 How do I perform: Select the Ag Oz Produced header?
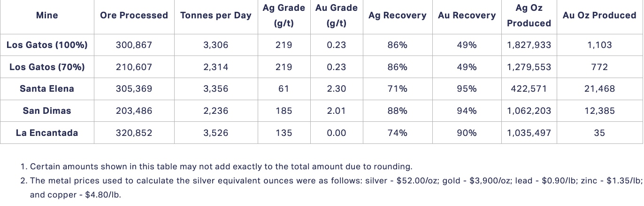point(529,16)
